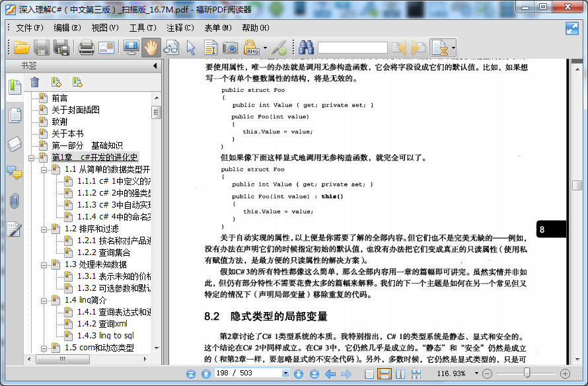This screenshot has width=588, height=386.
Task: Go to the previous page
Action: point(206,373)
